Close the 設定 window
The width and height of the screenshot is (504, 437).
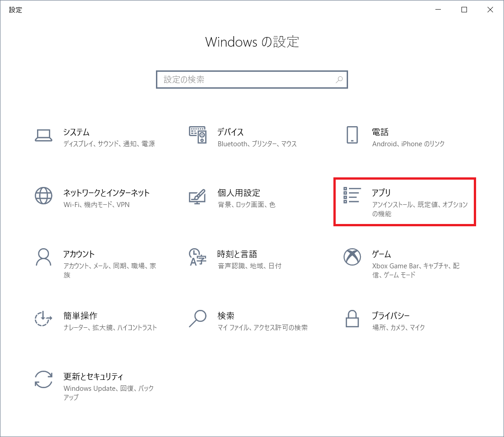pyautogui.click(x=490, y=10)
